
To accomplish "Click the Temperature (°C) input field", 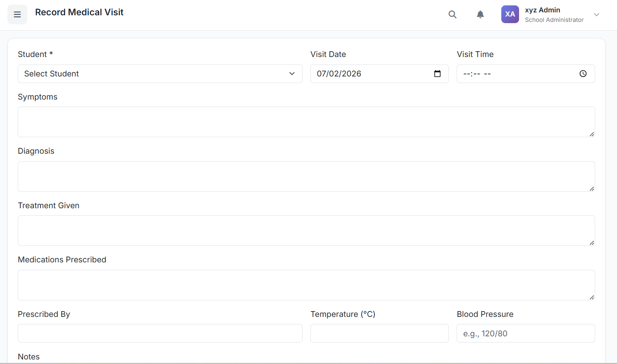I will click(379, 333).
